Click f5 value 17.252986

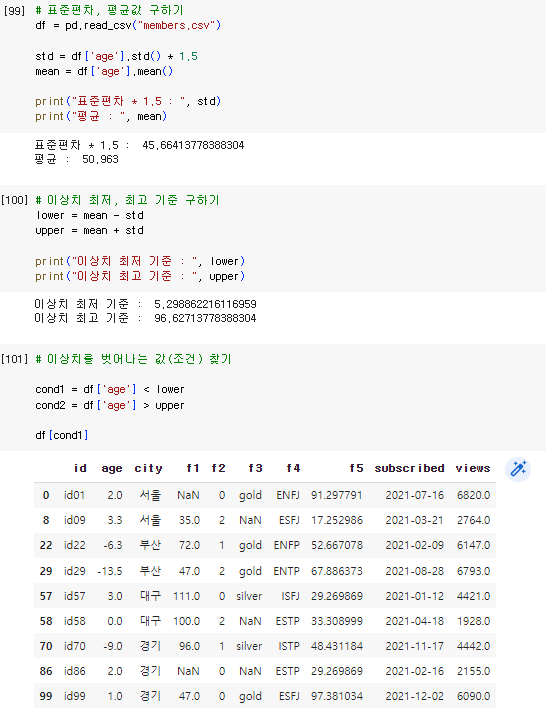(x=336, y=520)
